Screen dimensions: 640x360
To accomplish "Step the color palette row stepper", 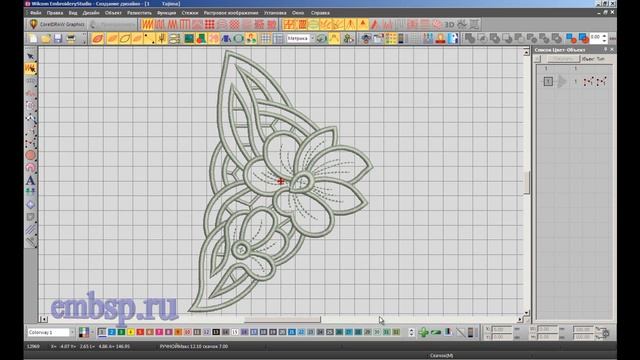I will pos(411,332).
